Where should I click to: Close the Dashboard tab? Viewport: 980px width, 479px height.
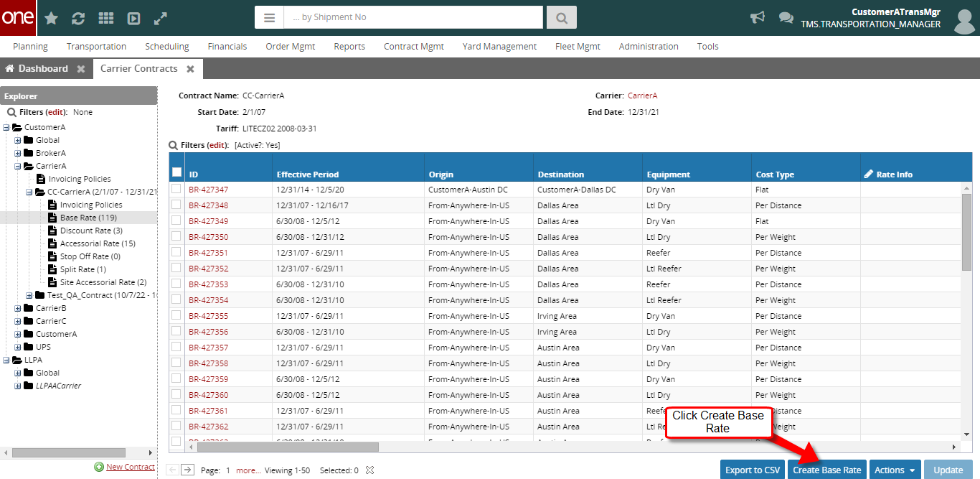(81, 69)
